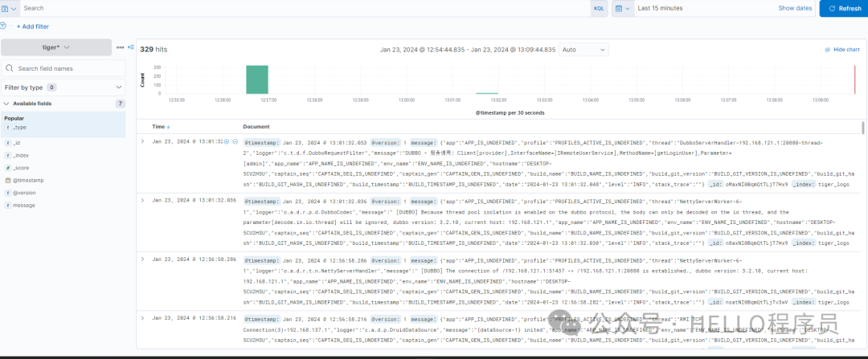Click the Show dates link
The width and height of the screenshot is (868, 359).
pyautogui.click(x=796, y=8)
